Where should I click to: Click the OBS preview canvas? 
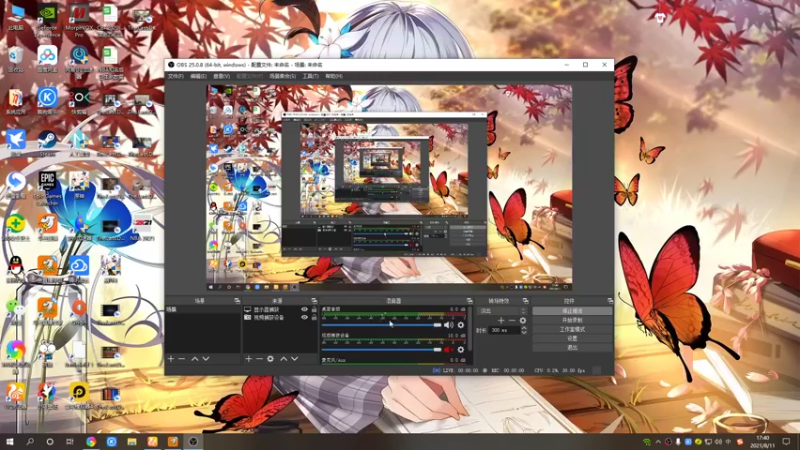click(x=389, y=188)
